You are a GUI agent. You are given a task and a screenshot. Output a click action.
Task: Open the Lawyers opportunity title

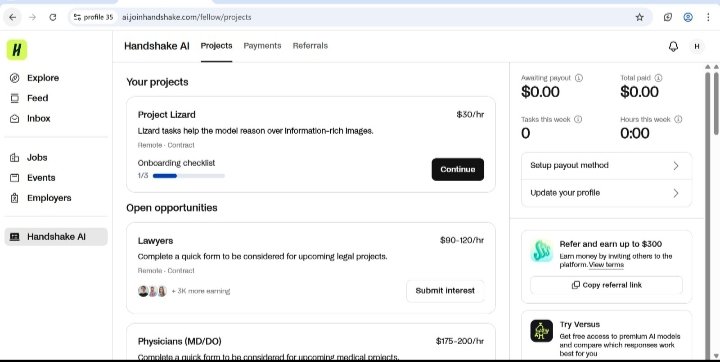pos(155,241)
